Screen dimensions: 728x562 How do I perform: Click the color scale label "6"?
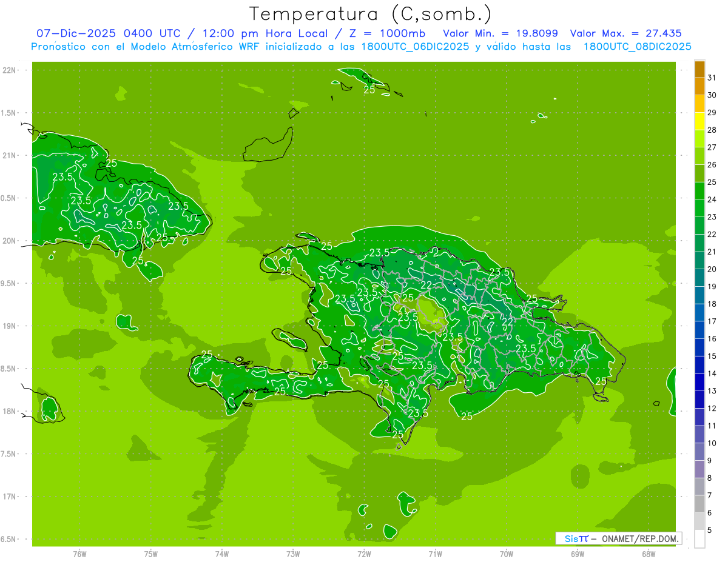tap(710, 513)
